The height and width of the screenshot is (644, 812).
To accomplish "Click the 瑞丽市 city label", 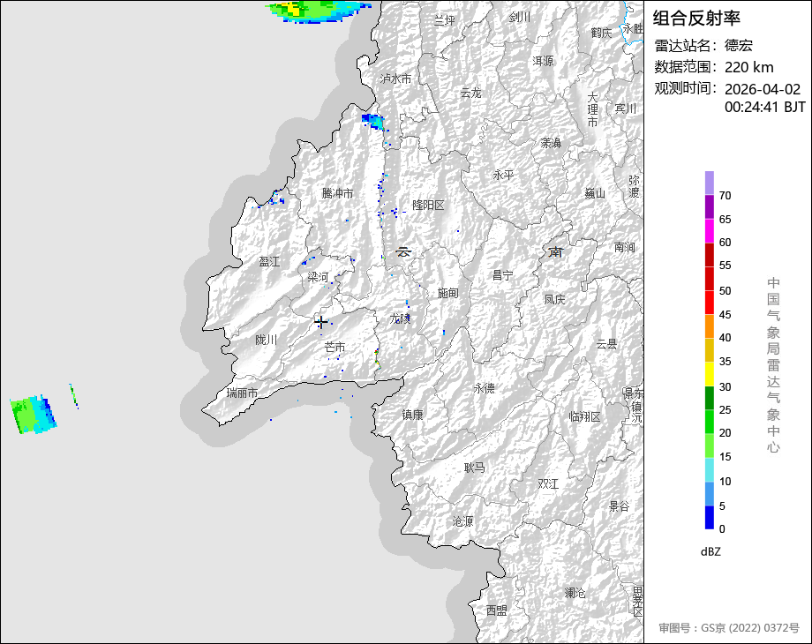I will click(242, 393).
